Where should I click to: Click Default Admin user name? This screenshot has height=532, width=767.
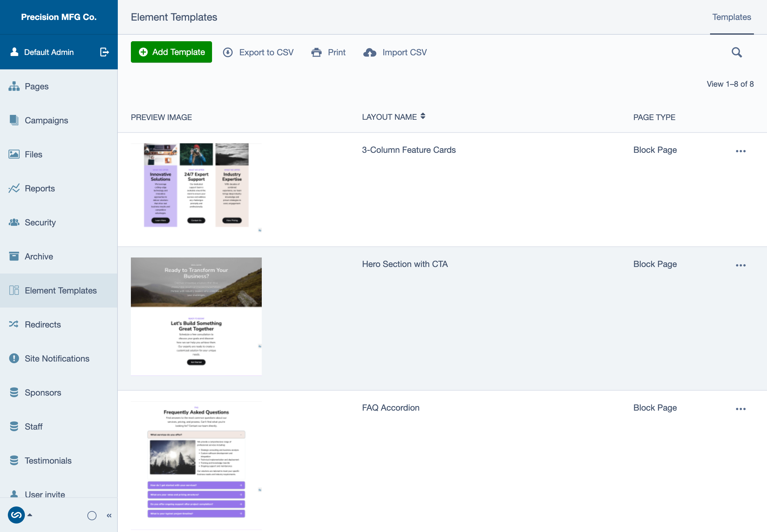coord(49,52)
